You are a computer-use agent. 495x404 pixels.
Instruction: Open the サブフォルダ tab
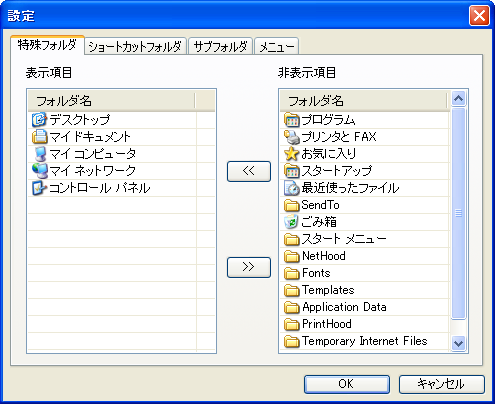coord(220,46)
